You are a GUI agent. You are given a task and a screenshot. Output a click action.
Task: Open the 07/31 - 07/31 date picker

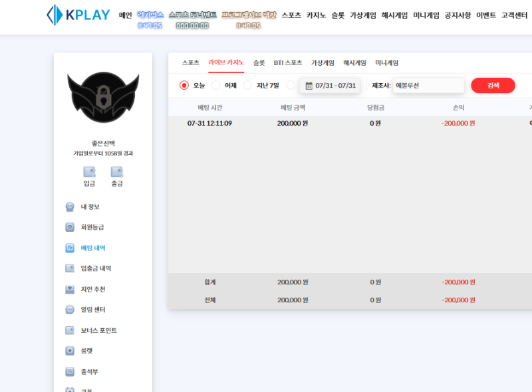click(330, 86)
